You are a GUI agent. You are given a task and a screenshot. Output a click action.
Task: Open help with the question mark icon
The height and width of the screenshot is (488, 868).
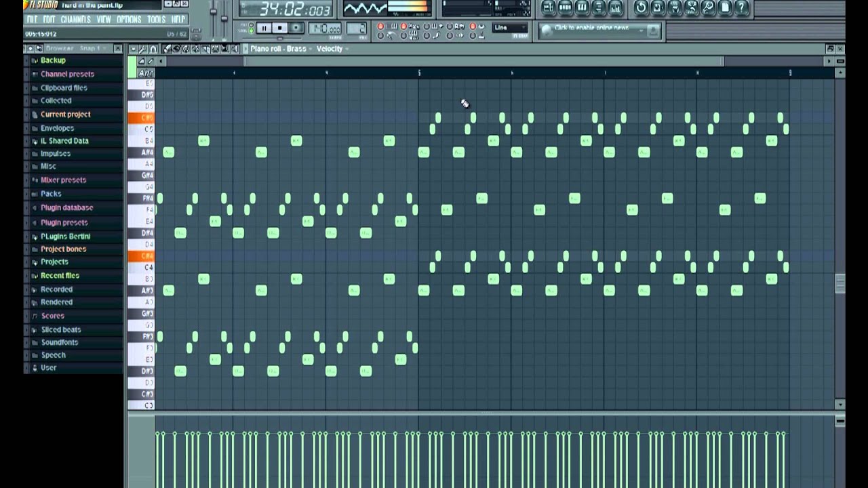tap(741, 8)
